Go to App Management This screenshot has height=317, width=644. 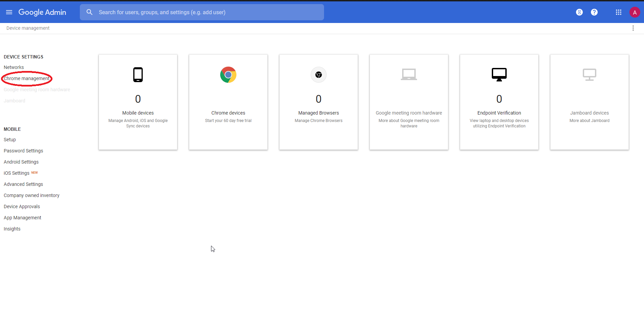[22, 218]
